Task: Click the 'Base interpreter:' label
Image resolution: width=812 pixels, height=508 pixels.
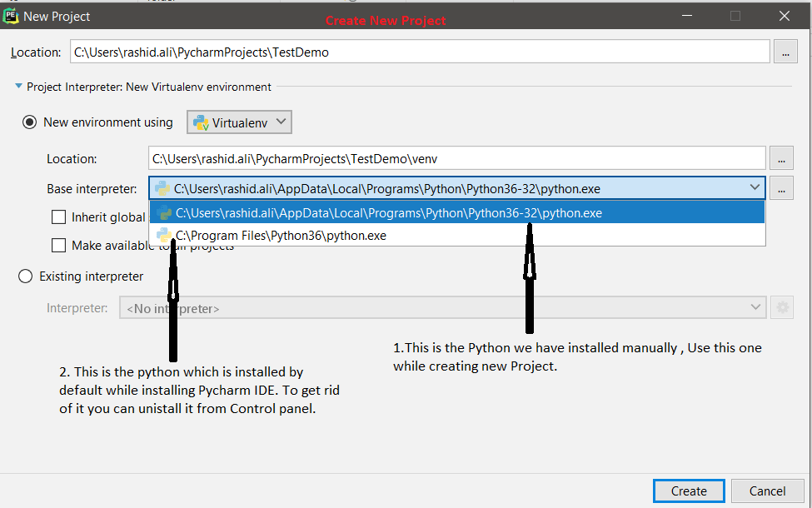Action: pyautogui.click(x=92, y=189)
